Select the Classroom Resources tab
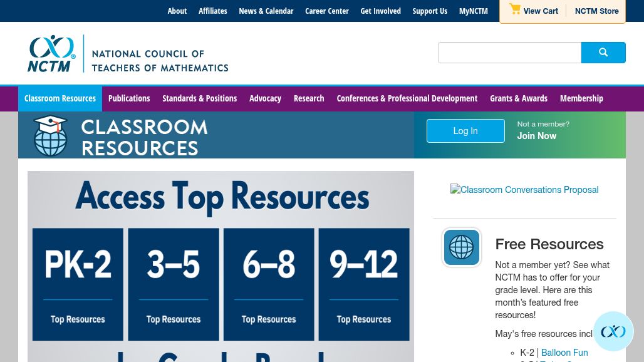644x362 pixels. [60, 98]
